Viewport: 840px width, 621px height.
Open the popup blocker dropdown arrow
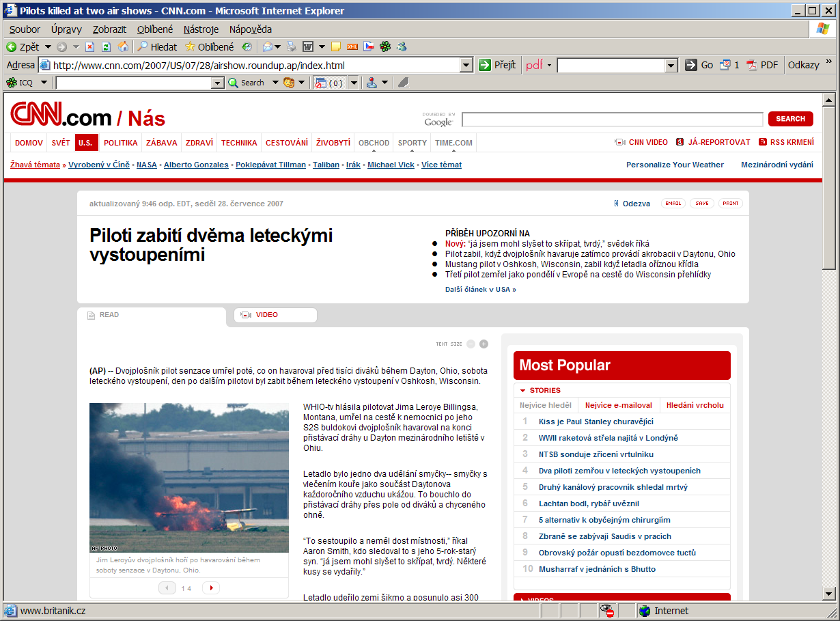coord(354,83)
